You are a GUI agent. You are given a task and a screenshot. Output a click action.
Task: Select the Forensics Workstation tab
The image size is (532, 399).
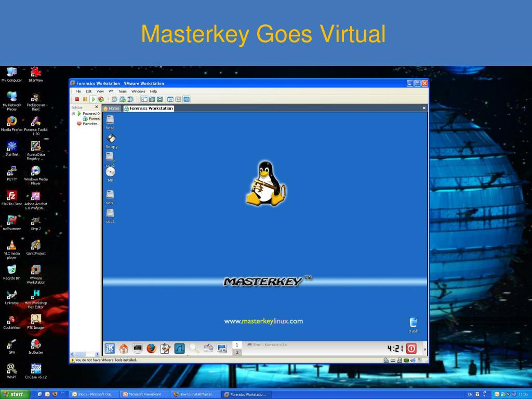click(x=149, y=109)
